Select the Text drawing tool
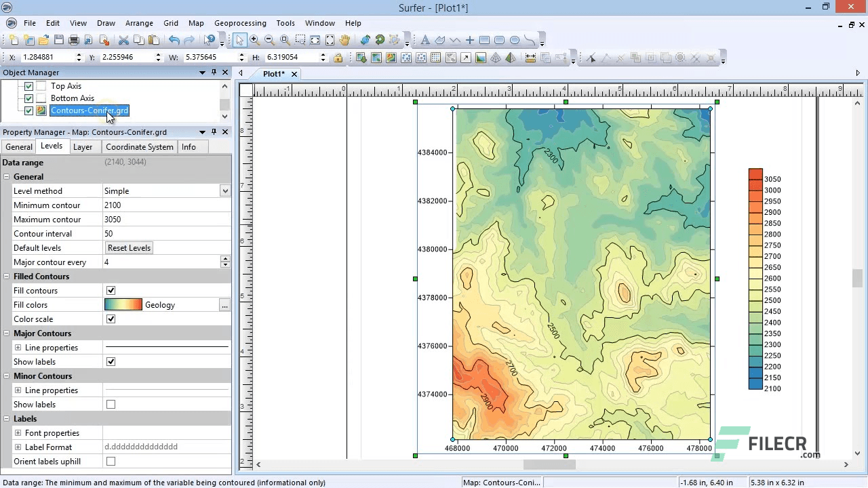 [x=425, y=40]
